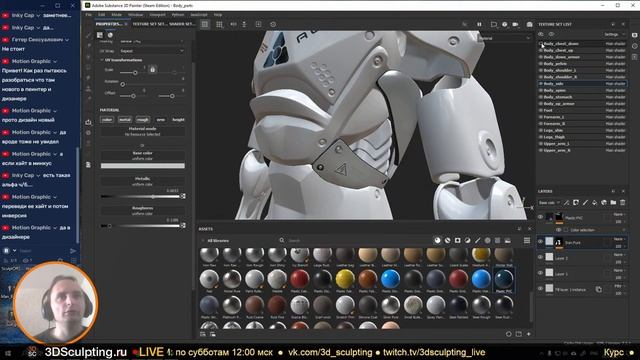Open Iron Pure blend mode dropdown

click(x=619, y=239)
